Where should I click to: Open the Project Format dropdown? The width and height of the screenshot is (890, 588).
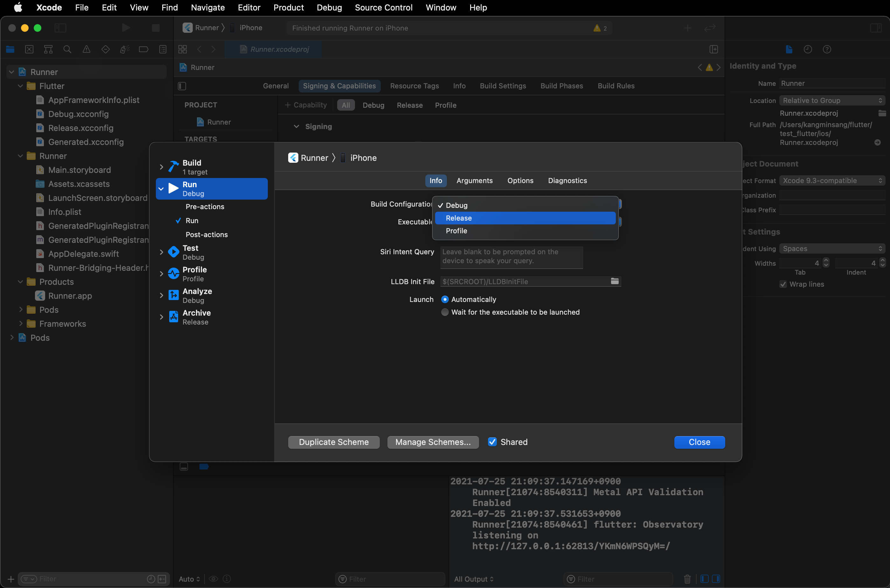click(831, 181)
